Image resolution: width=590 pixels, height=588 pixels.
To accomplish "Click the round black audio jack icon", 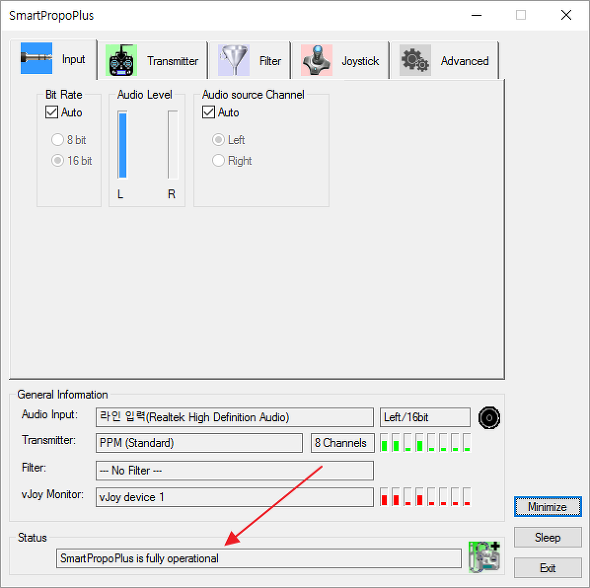I will 489,418.
